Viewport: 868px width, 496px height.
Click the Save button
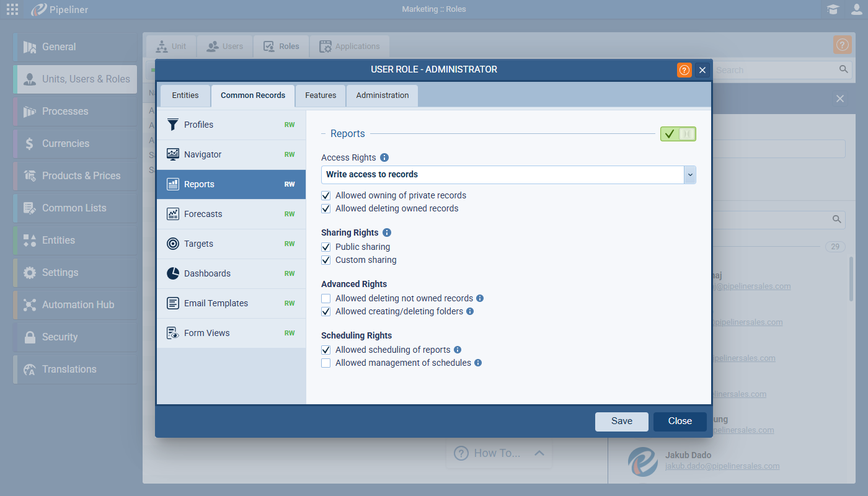click(621, 421)
